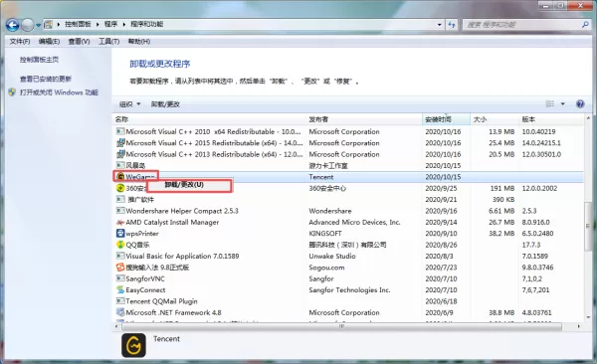Open the 工具(T) menu
Screen dimensions: 597x364
pos(108,41)
